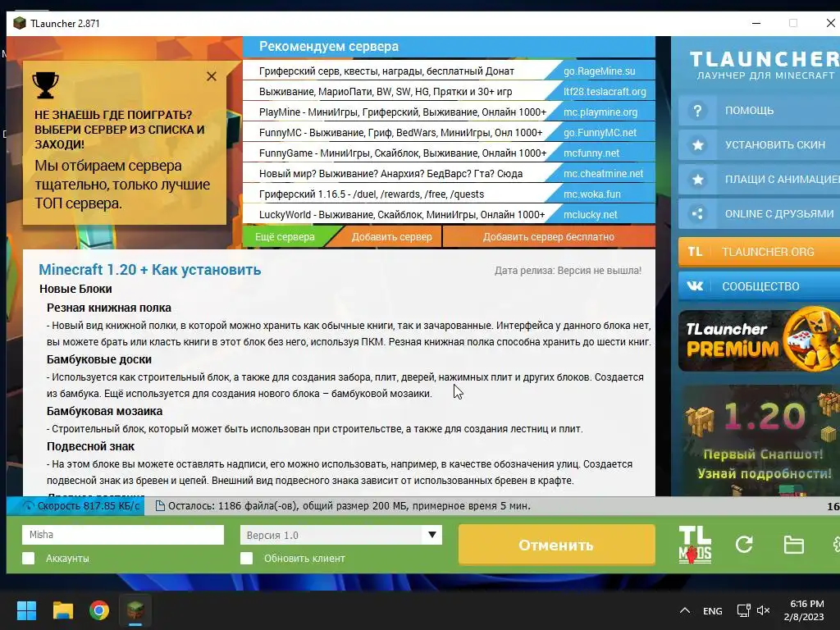Viewport: 840px width, 630px height.
Task: Click the Ещё сервера button
Action: point(285,237)
